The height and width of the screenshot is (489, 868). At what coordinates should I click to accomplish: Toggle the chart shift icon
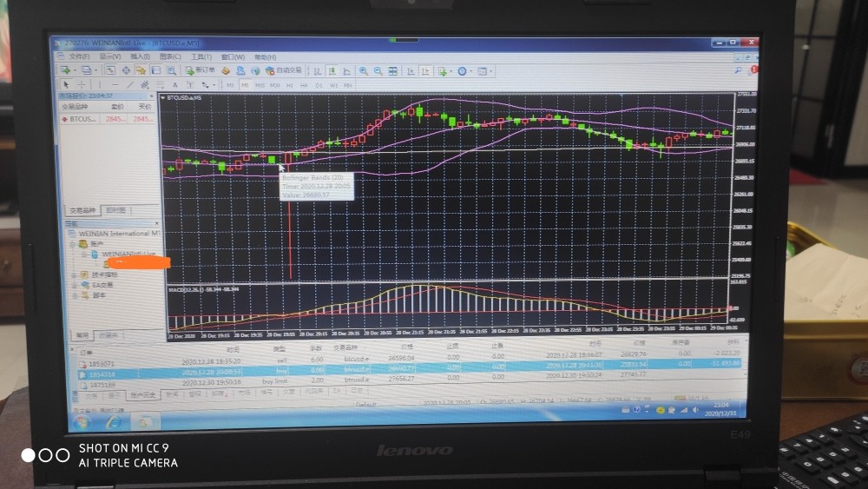(425, 71)
